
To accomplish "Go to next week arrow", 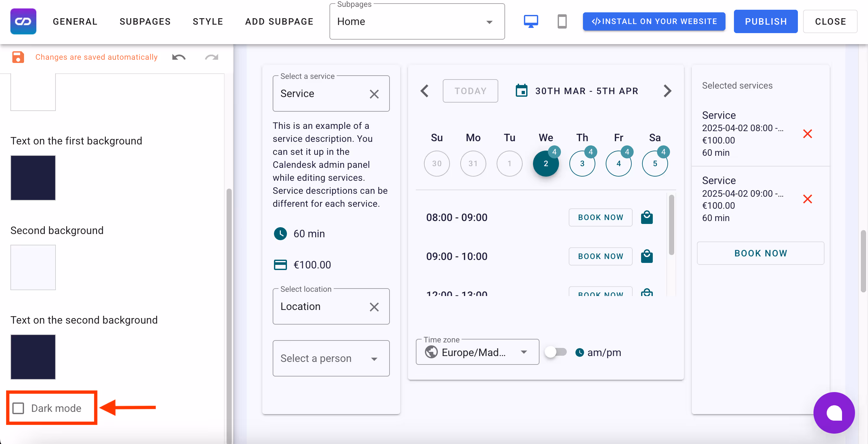I will [x=667, y=91].
